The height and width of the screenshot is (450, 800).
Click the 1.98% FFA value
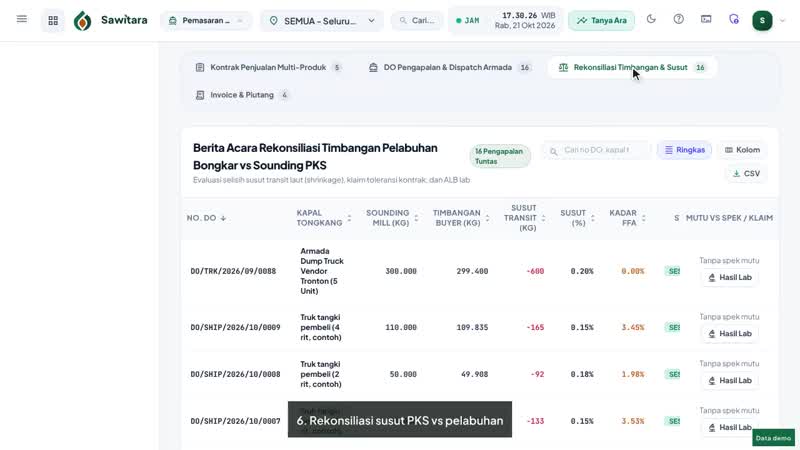point(633,374)
